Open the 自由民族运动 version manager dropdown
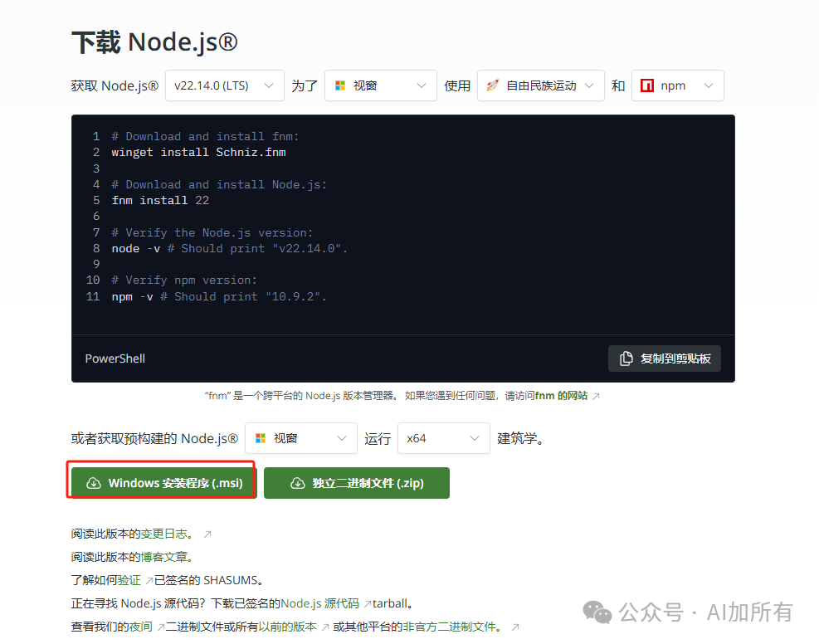The width and height of the screenshot is (819, 644). point(540,85)
